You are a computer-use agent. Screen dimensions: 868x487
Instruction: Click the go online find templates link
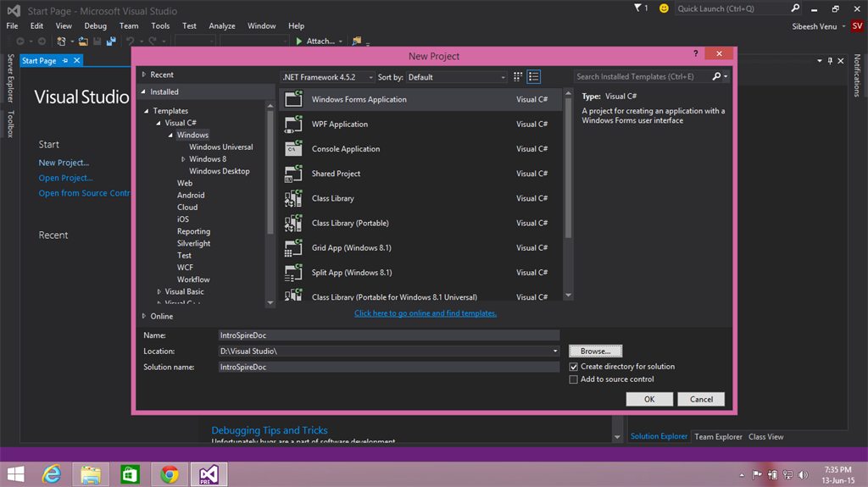click(x=426, y=313)
